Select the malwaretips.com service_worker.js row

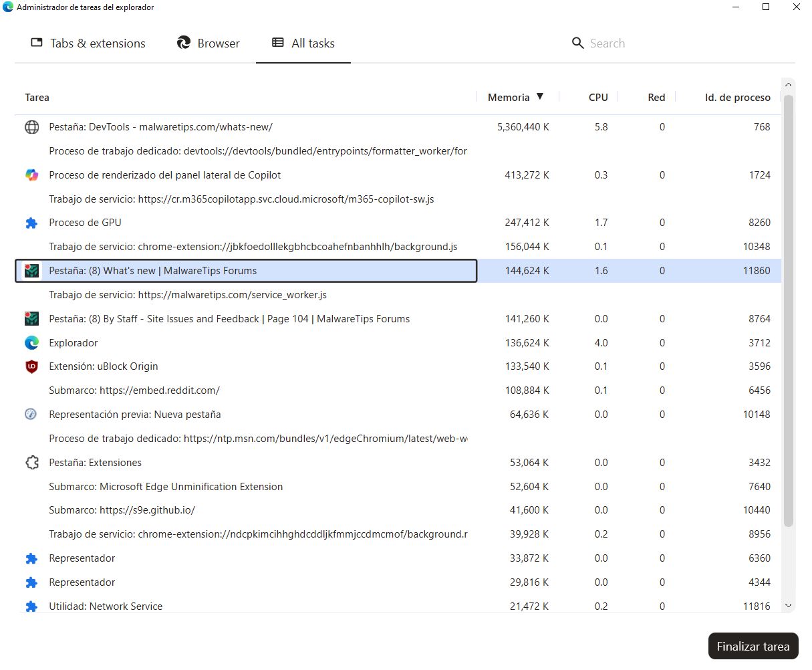point(398,295)
